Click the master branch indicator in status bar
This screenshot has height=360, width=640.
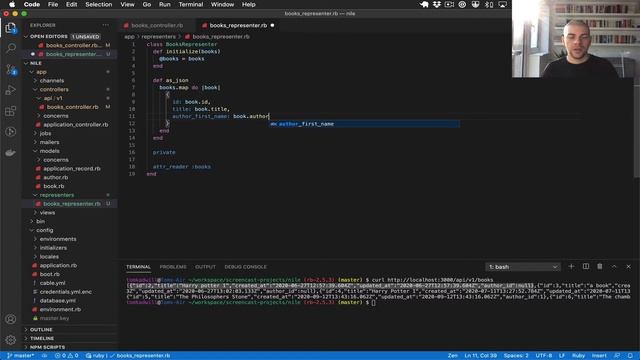tap(20, 356)
